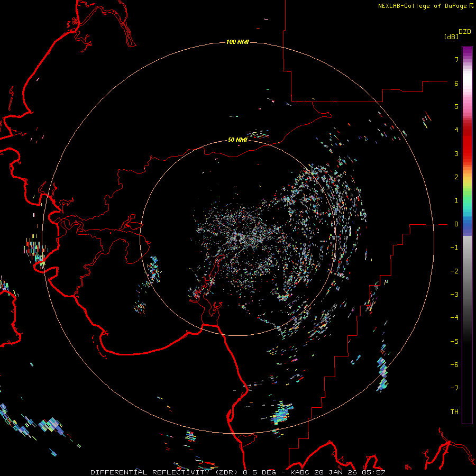The width and height of the screenshot is (476, 476).
Task: Click the -4 value on the color scale
Action: point(454,318)
